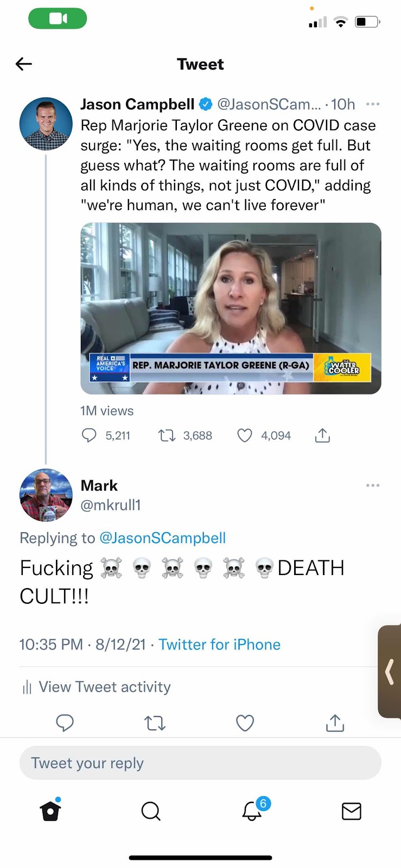Reply to Mark's tweet via bubble icon
The height and width of the screenshot is (868, 401).
click(x=65, y=723)
